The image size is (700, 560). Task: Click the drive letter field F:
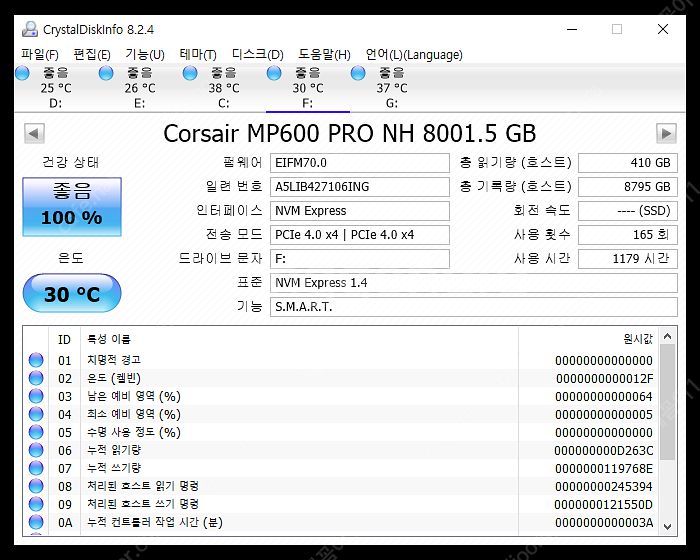tap(360, 259)
